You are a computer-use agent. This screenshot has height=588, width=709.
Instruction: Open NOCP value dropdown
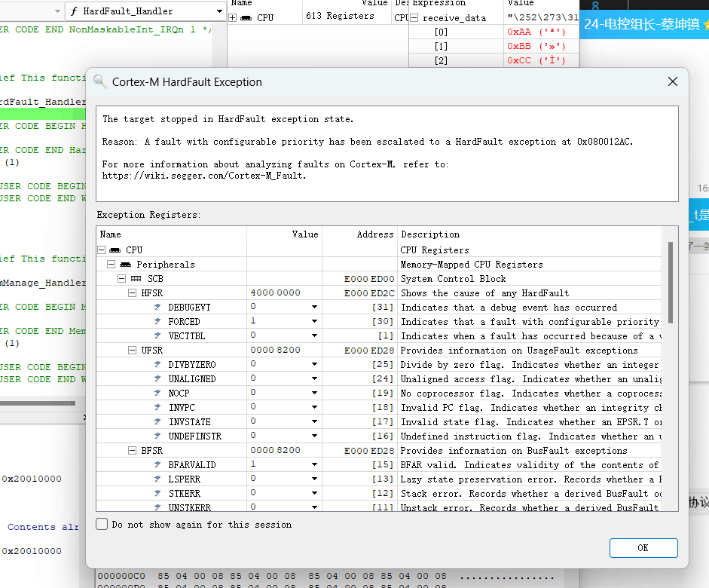click(x=313, y=393)
